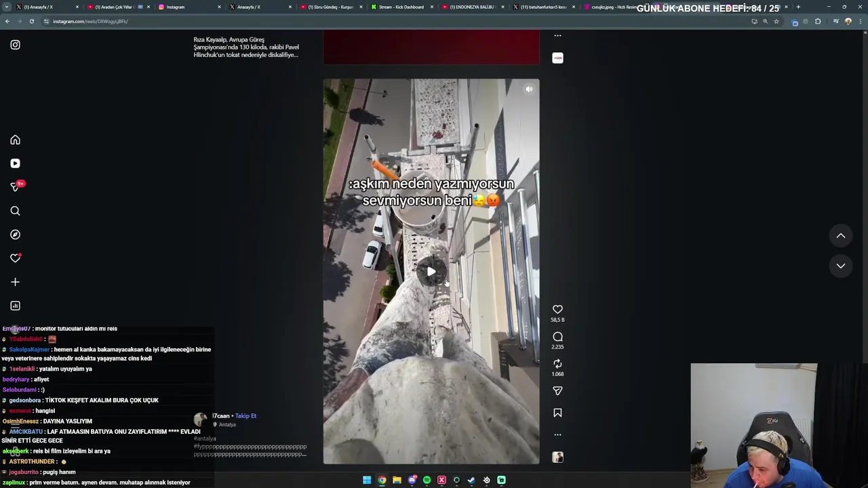The width and height of the screenshot is (868, 488).
Task: Open File Explorer from taskbar
Action: 397,480
